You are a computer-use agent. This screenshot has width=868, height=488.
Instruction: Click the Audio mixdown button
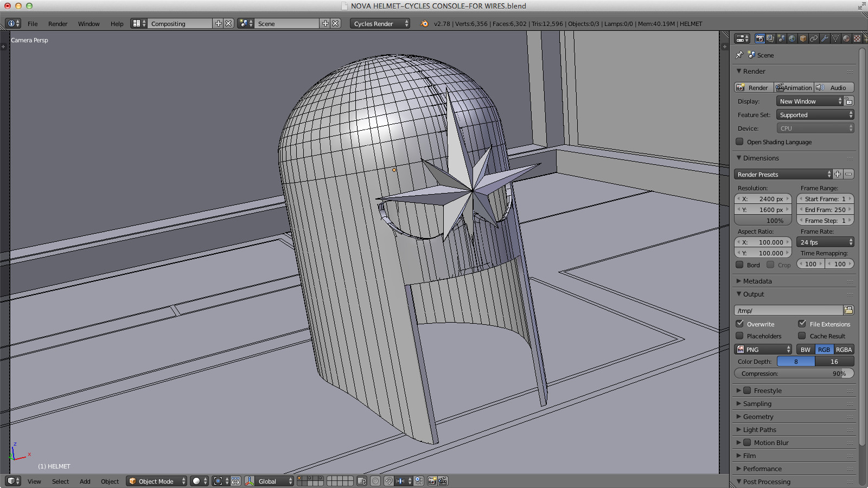pyautogui.click(x=834, y=87)
